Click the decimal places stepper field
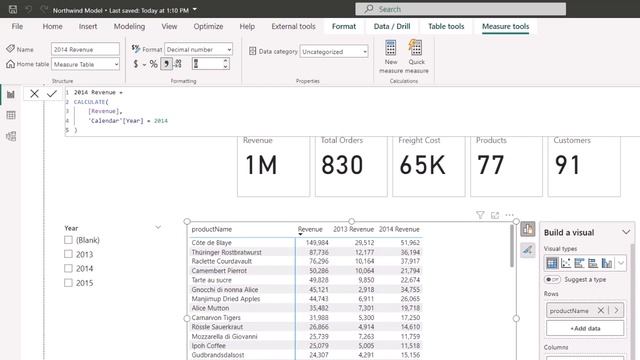 pyautogui.click(x=211, y=63)
